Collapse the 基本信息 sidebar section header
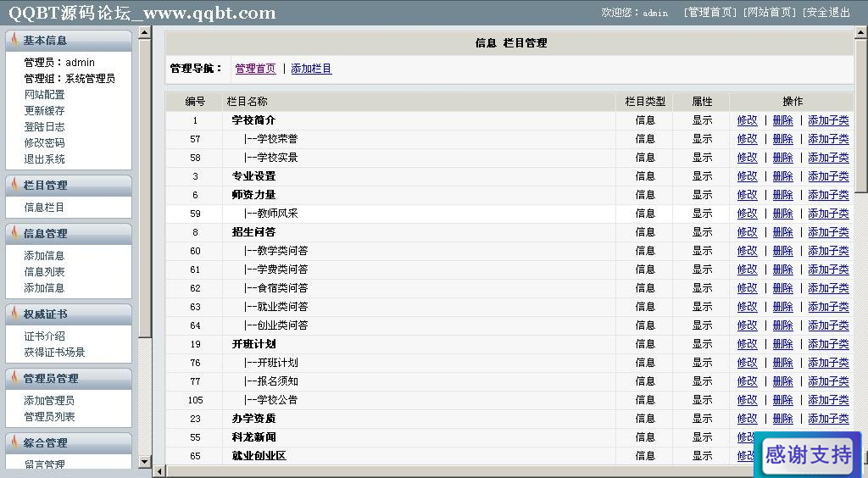Image resolution: width=868 pixels, height=478 pixels. pos(69,41)
